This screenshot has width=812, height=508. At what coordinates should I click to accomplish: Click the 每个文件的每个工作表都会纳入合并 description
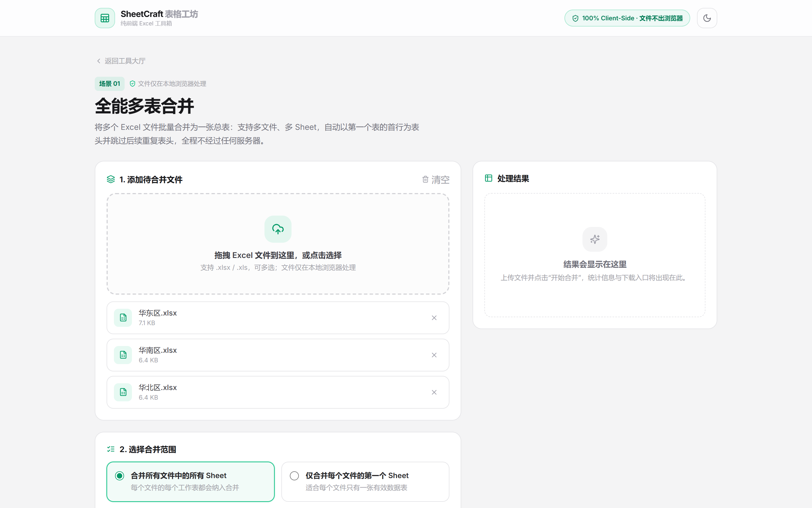[185, 487]
